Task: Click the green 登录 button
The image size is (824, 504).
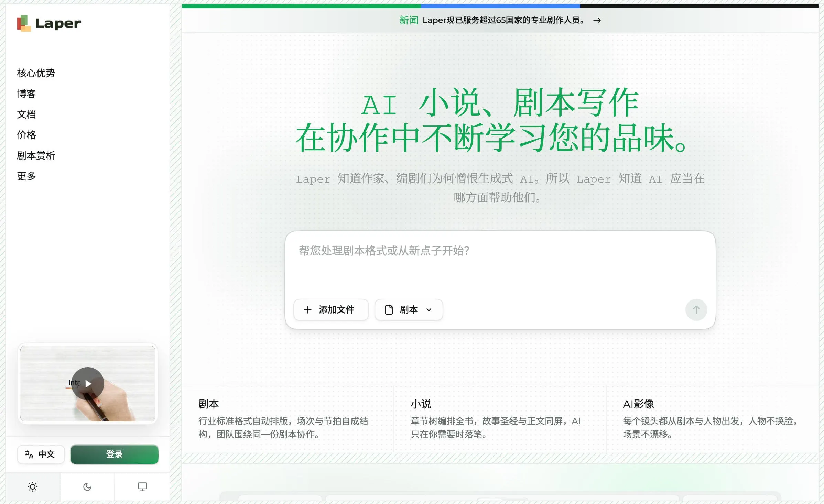Action: tap(115, 454)
